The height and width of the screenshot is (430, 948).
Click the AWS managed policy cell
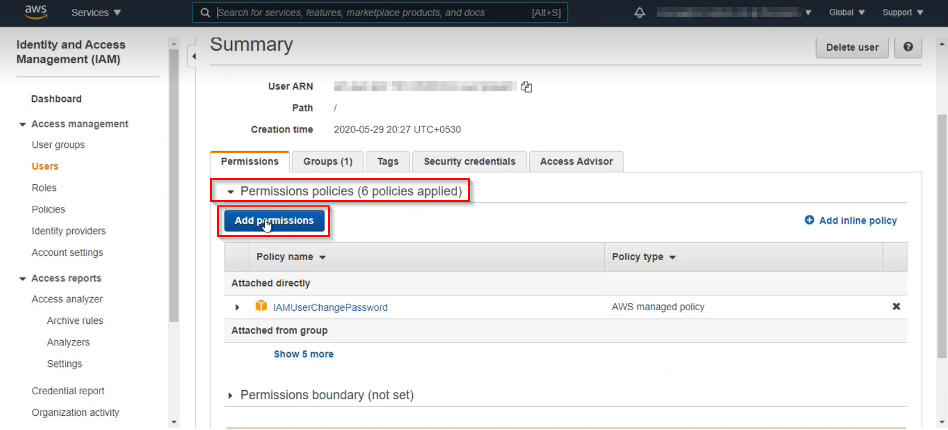click(x=658, y=307)
